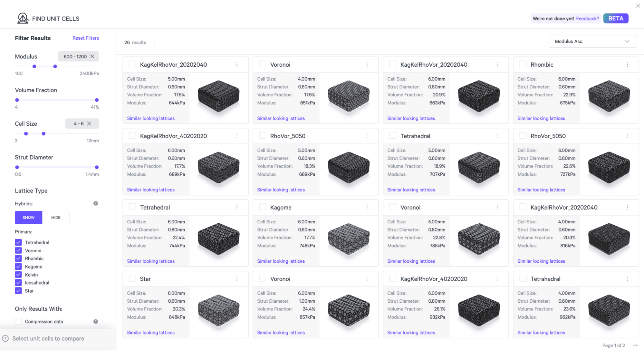The image size is (644, 351).
Task: Click help icon beside Select unit cells to compare
Action: (5, 338)
